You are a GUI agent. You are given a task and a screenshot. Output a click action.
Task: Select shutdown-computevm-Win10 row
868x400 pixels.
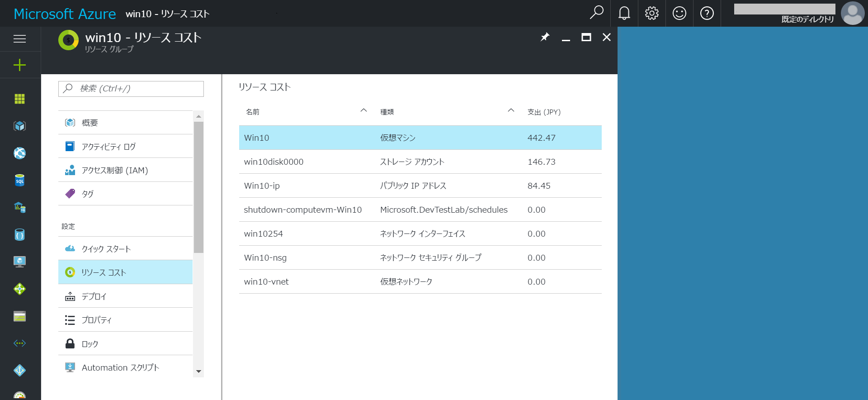[420, 210]
